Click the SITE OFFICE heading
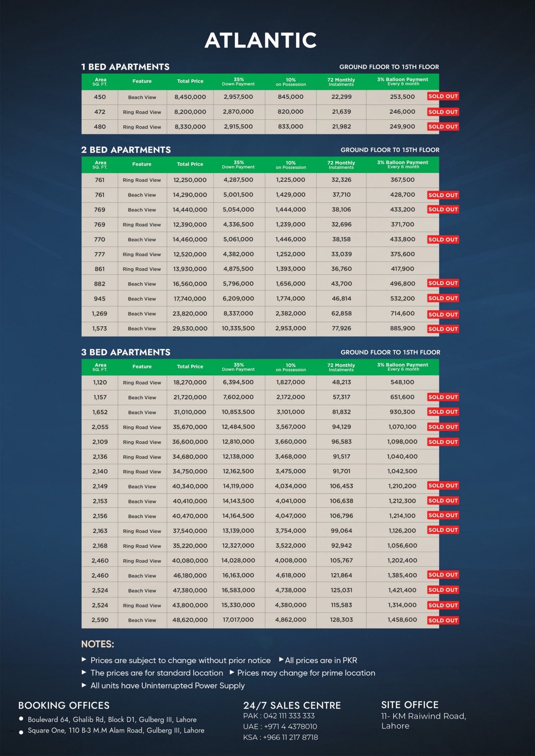This screenshot has width=535, height=756. coord(410,705)
